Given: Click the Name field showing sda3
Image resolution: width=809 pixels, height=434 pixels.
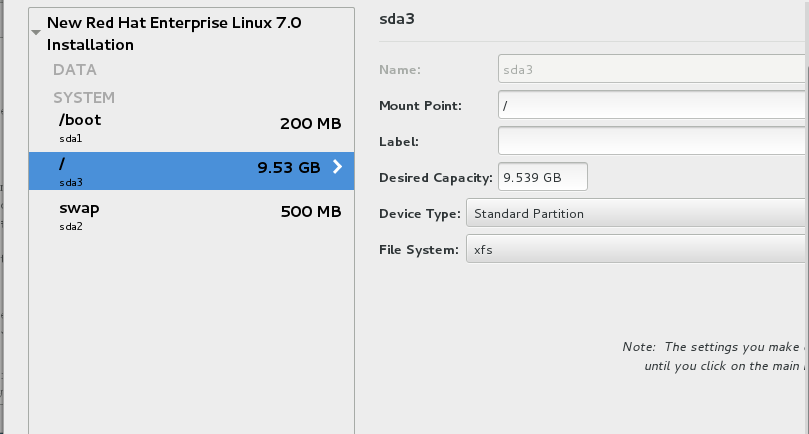Looking at the screenshot, I should pyautogui.click(x=652, y=69).
